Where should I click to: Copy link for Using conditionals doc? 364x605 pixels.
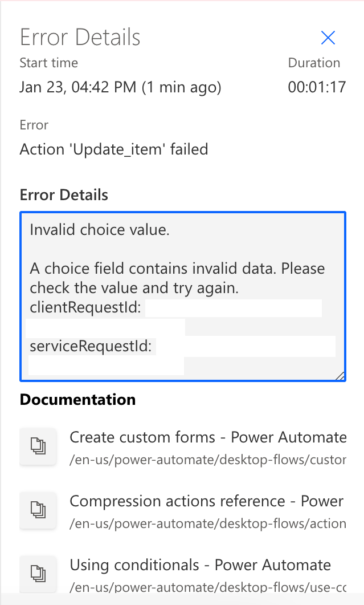(38, 574)
